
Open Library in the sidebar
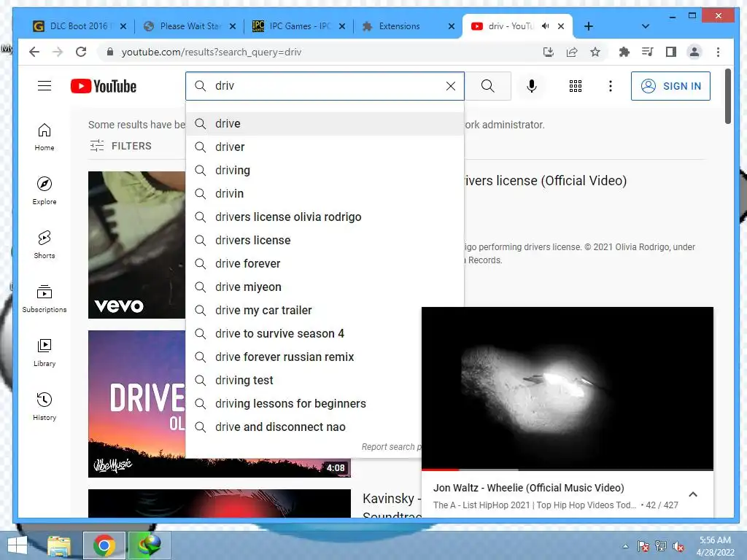[x=44, y=352]
